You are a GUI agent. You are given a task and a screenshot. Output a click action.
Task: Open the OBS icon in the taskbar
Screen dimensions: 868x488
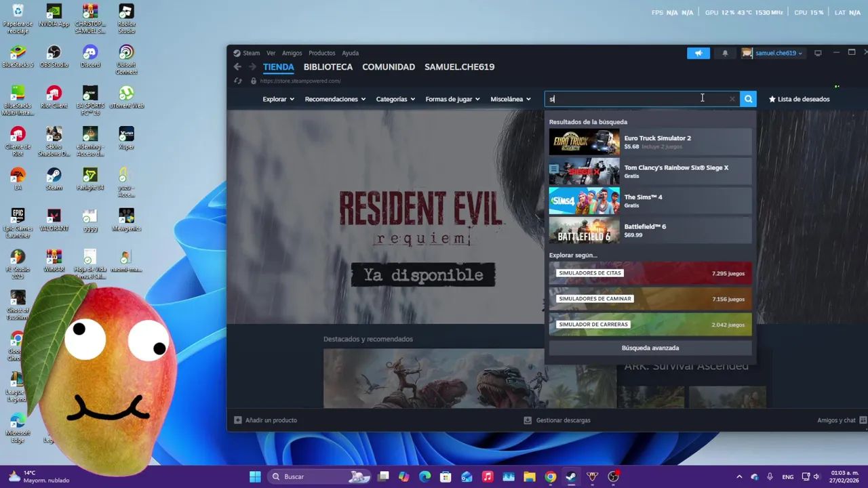pos(614,476)
